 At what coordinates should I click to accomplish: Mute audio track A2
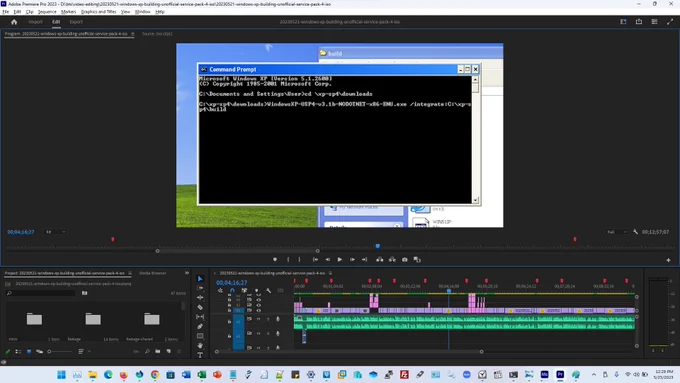coord(258,334)
